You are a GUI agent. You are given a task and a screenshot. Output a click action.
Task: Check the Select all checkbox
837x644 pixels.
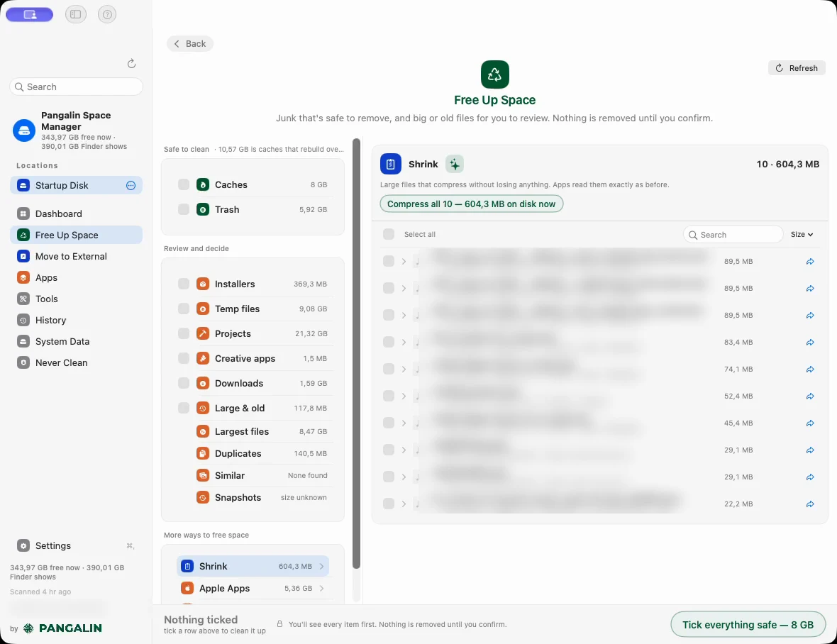pos(389,234)
